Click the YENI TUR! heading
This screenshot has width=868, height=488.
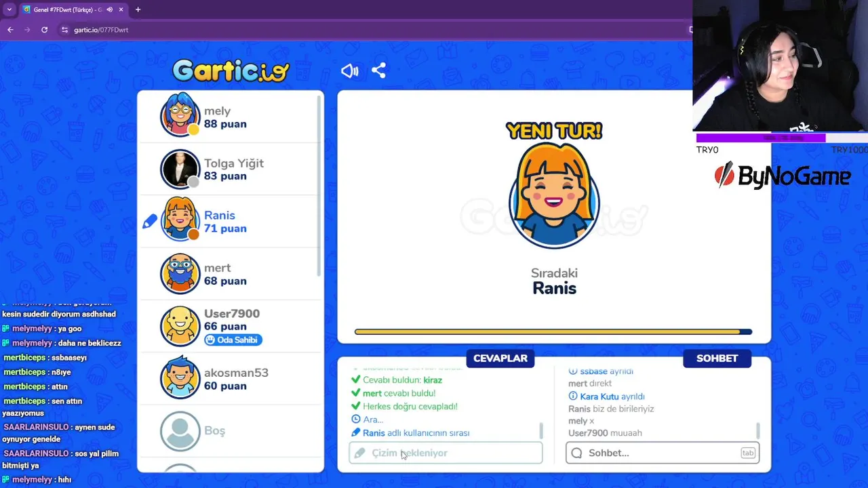point(554,131)
